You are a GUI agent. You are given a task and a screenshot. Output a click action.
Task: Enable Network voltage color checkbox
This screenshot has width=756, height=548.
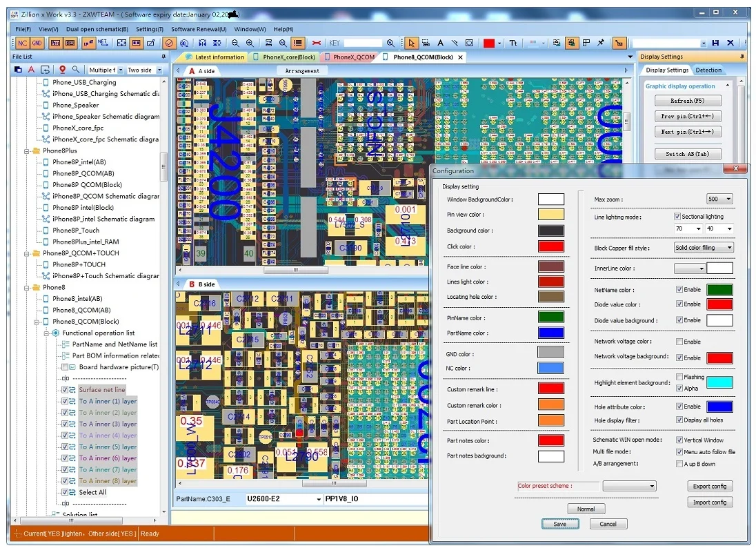pyautogui.click(x=679, y=342)
